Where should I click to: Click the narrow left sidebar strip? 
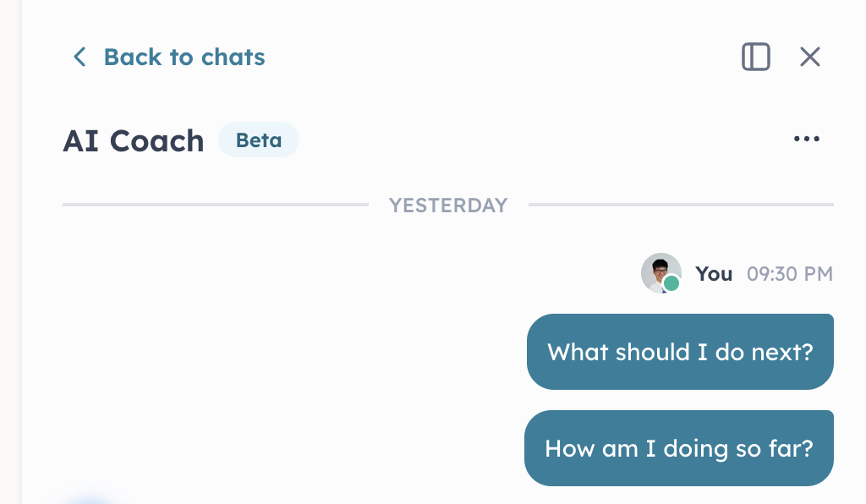click(10, 252)
